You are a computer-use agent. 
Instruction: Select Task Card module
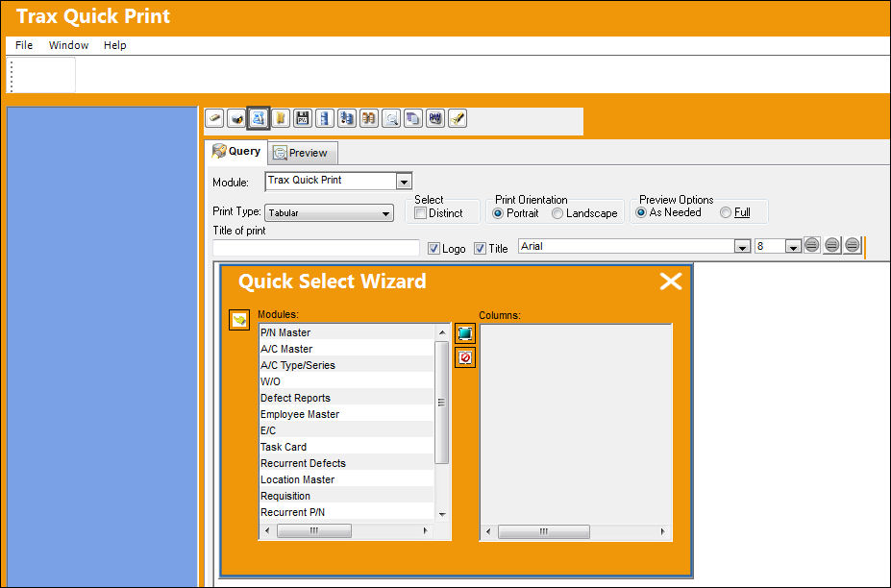(347, 447)
